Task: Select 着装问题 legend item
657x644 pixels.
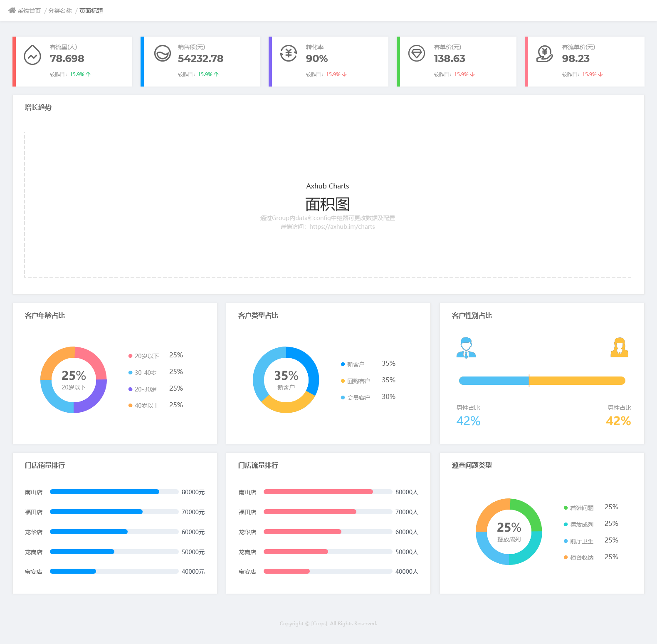Action: pos(578,508)
